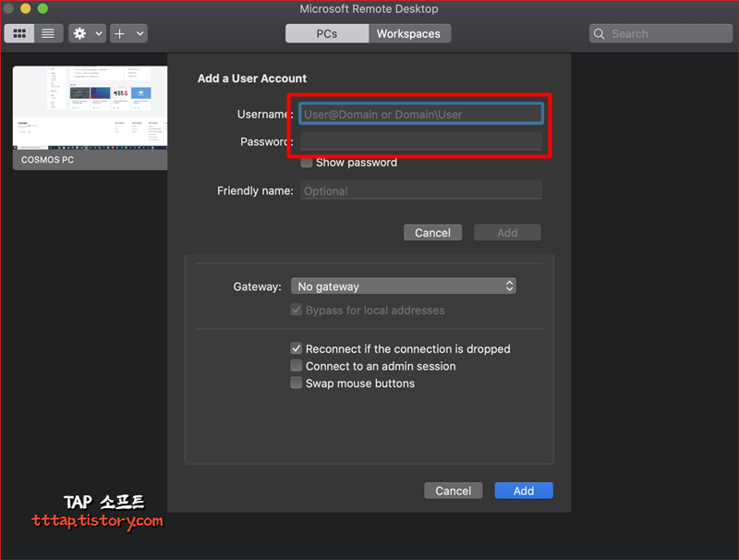Enable Connect to an admin session
Image resolution: width=739 pixels, height=560 pixels.
coord(296,366)
